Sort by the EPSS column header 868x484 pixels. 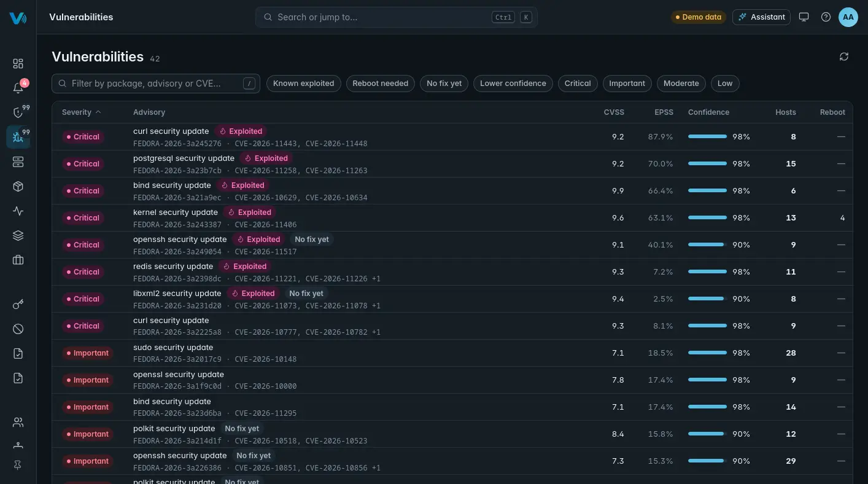(x=664, y=112)
